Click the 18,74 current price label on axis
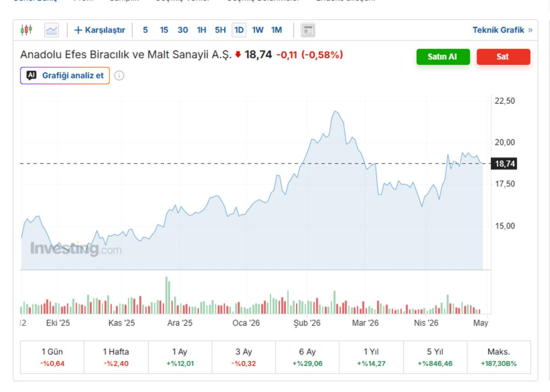 504,163
